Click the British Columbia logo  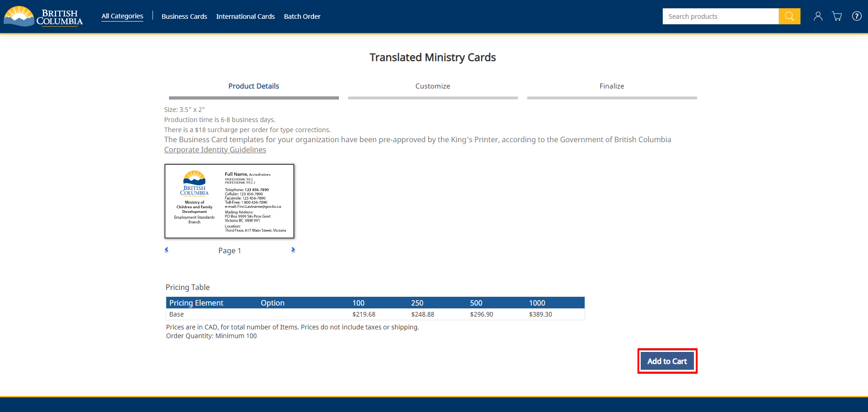coord(44,17)
